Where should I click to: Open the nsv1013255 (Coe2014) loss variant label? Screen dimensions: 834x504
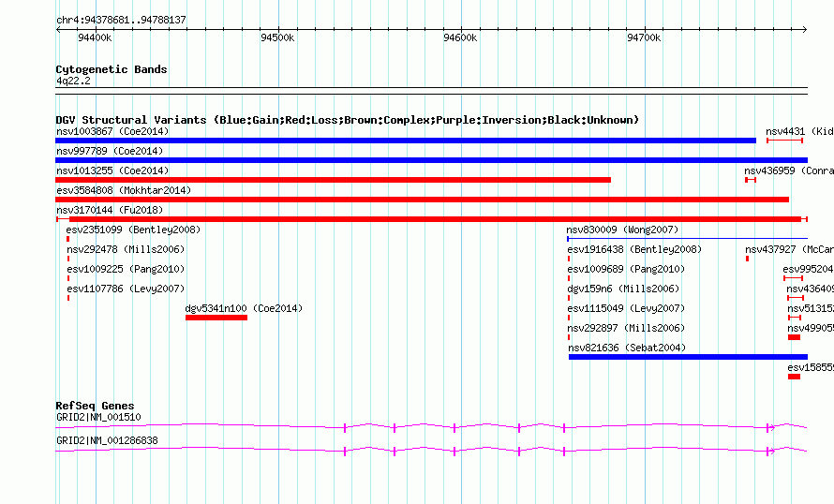112,170
